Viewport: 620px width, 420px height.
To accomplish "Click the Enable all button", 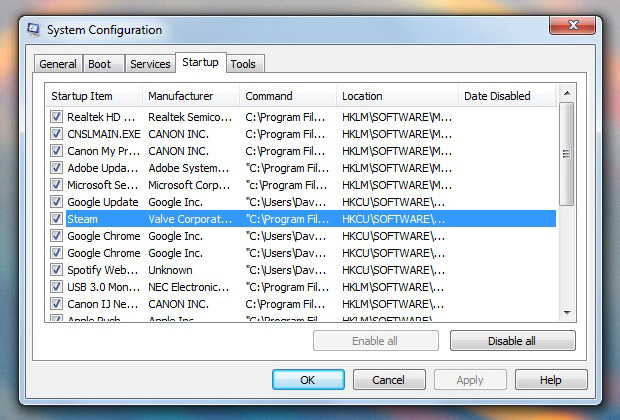I will [375, 341].
